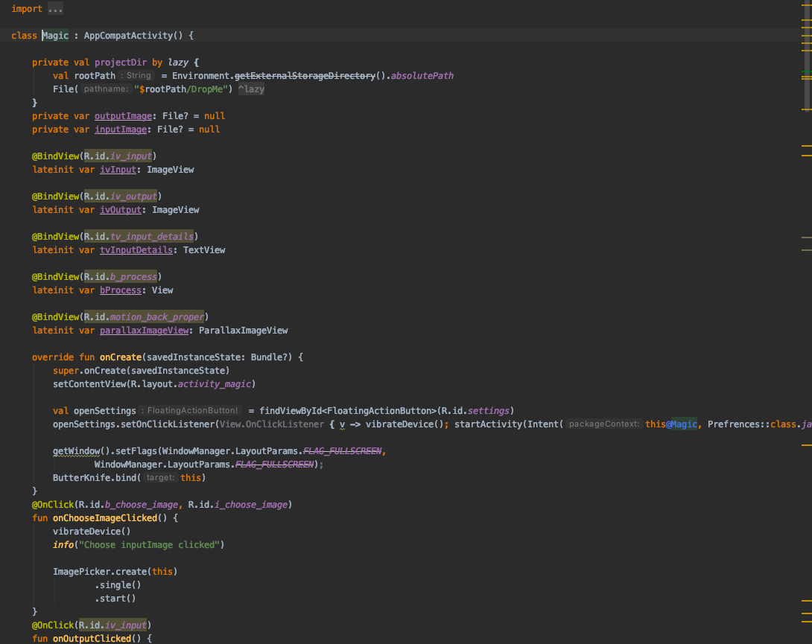Place cursor on class name Magic

55,36
